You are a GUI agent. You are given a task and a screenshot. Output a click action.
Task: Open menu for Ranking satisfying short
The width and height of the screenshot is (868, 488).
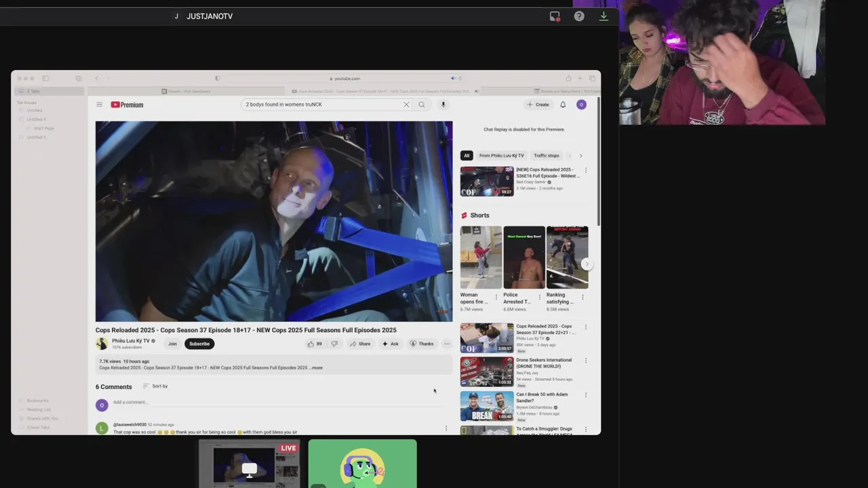(583, 297)
